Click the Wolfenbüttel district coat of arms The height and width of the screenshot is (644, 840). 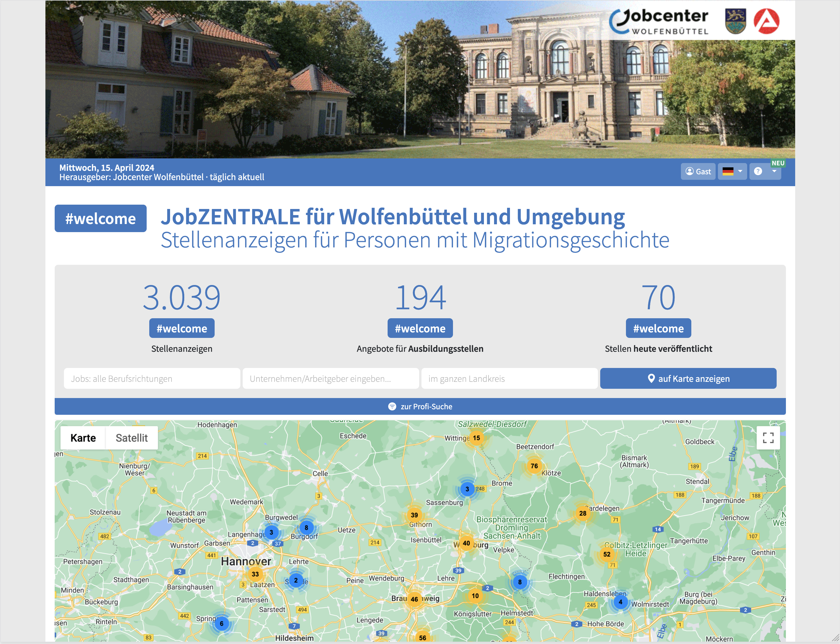click(x=735, y=21)
